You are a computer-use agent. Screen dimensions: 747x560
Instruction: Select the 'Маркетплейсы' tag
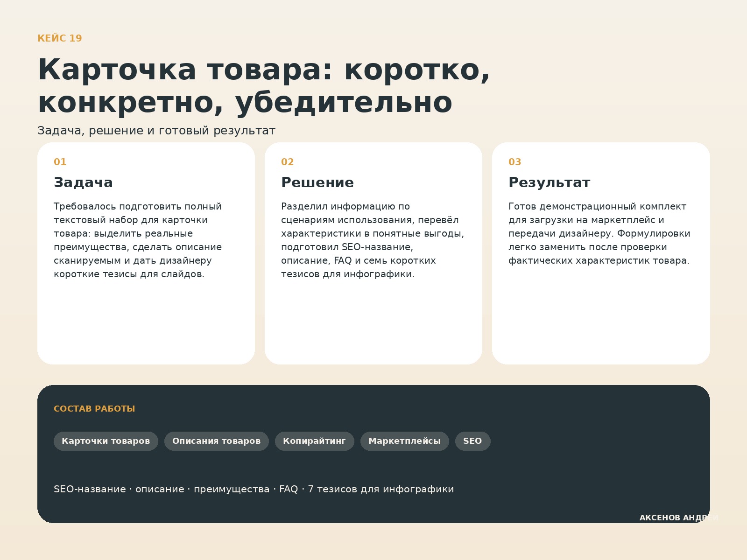pos(405,441)
